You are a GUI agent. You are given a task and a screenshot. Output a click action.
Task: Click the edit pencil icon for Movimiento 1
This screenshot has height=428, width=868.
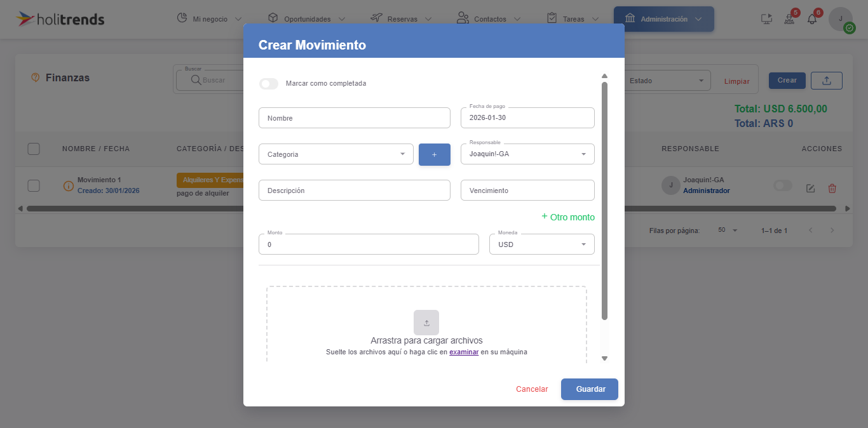pyautogui.click(x=810, y=188)
